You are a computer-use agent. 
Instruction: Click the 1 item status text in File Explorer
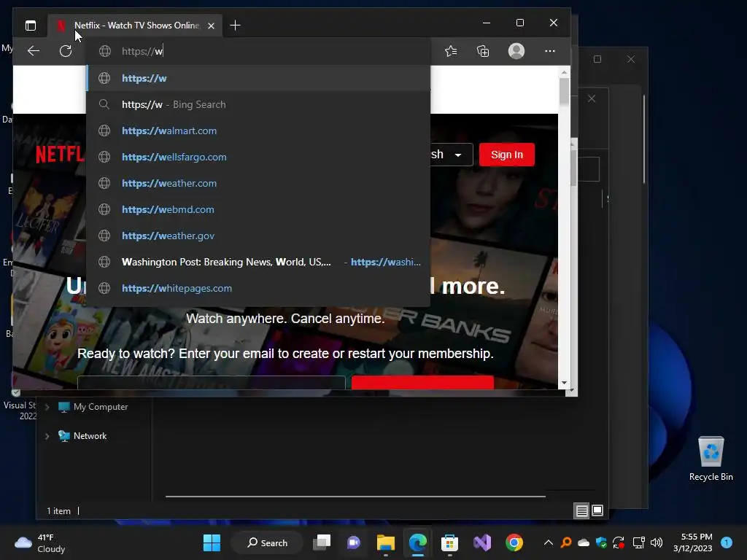[58, 511]
